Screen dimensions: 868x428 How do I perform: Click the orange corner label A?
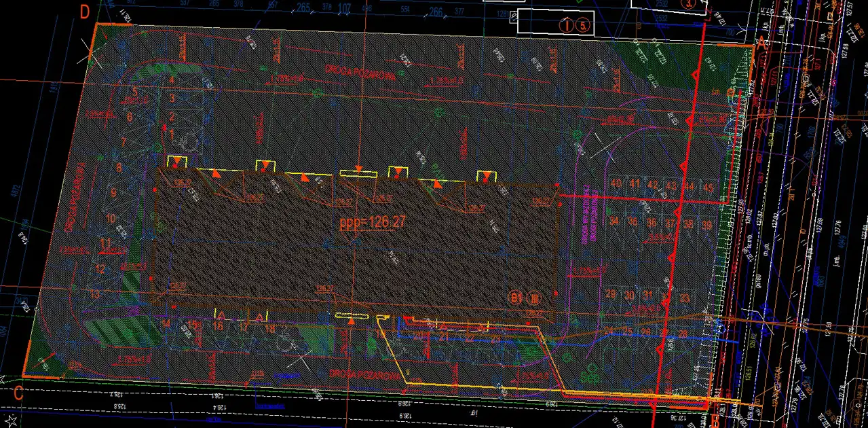761,43
